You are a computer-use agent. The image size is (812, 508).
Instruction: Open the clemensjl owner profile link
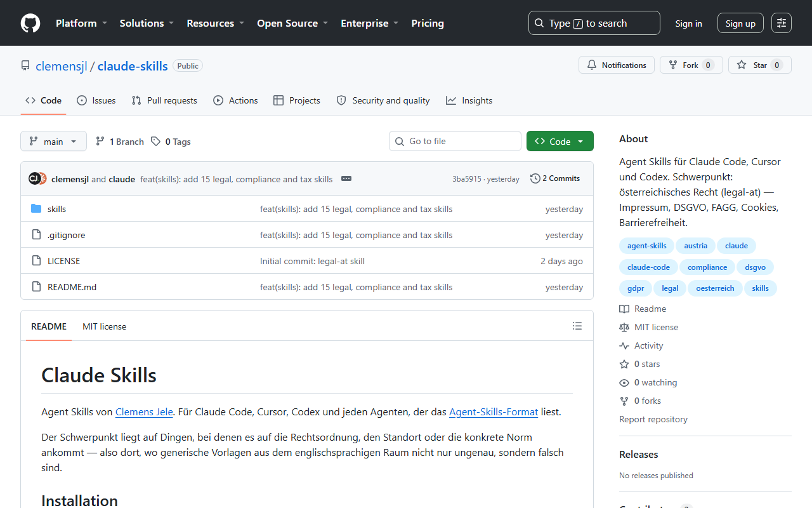(x=62, y=66)
